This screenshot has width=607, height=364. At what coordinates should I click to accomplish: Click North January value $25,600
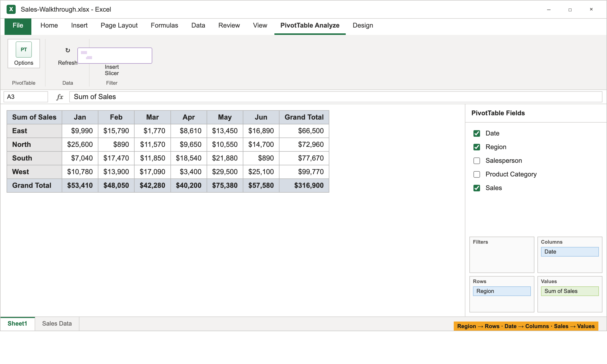[80, 145]
